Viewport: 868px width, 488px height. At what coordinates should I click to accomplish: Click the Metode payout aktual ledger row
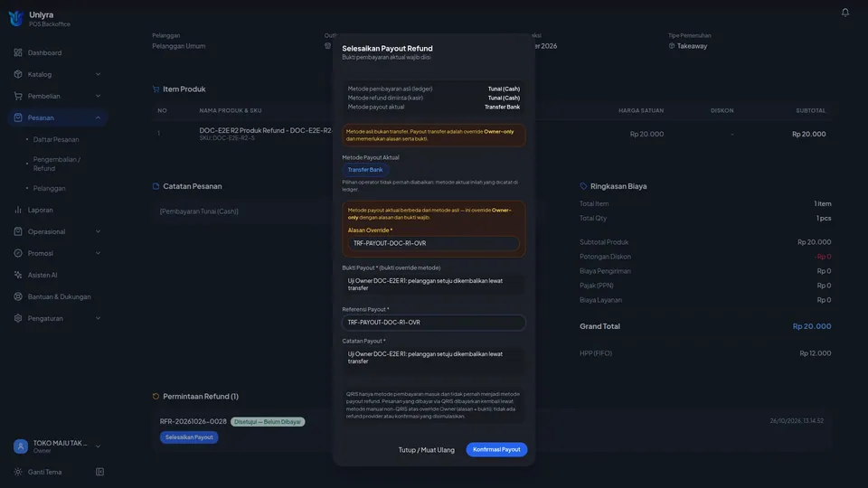pos(433,107)
